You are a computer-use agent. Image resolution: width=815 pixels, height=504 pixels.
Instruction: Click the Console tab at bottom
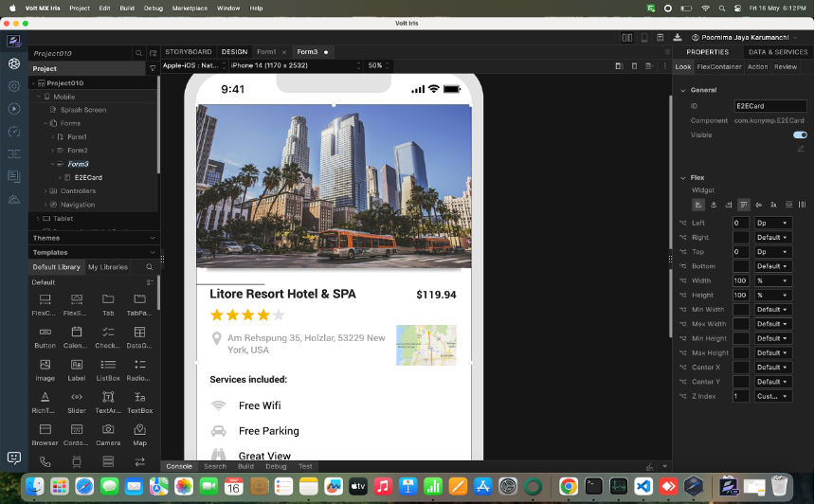[x=179, y=467]
